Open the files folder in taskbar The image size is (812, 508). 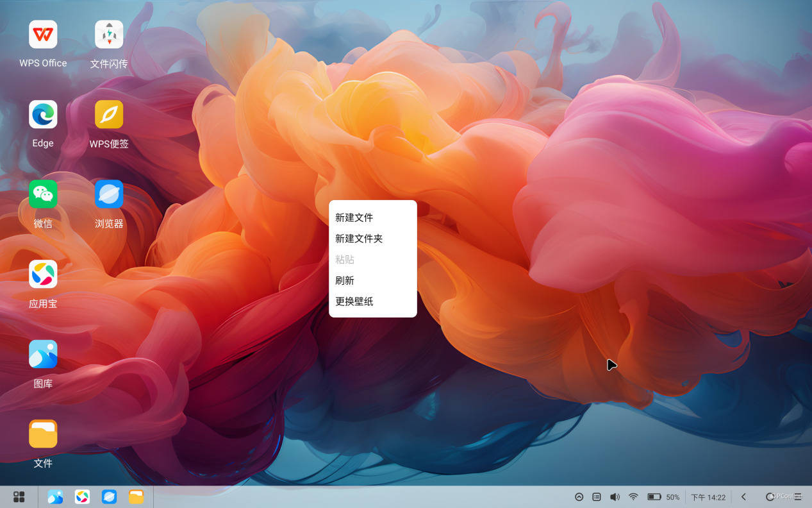136,497
